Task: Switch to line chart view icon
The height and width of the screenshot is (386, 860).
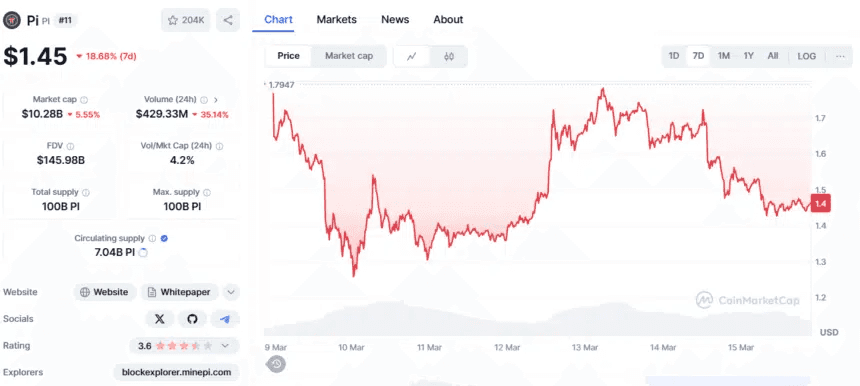Action: (412, 56)
